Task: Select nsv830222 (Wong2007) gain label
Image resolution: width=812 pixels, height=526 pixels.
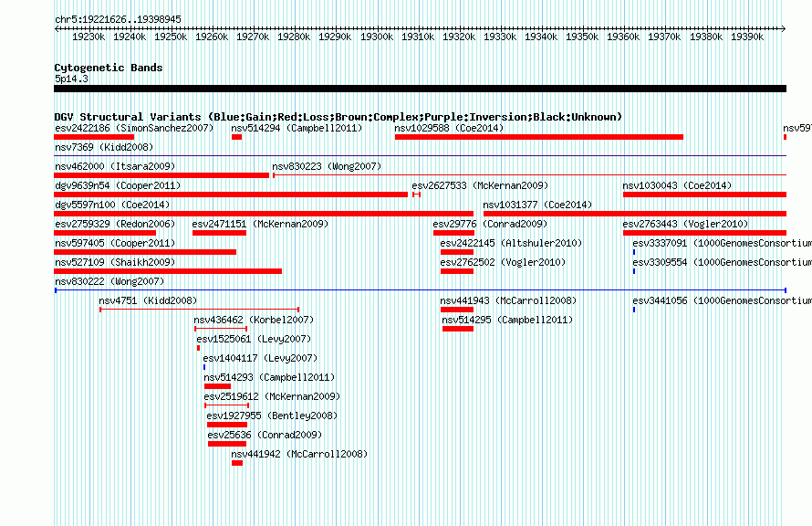Action: 109,281
